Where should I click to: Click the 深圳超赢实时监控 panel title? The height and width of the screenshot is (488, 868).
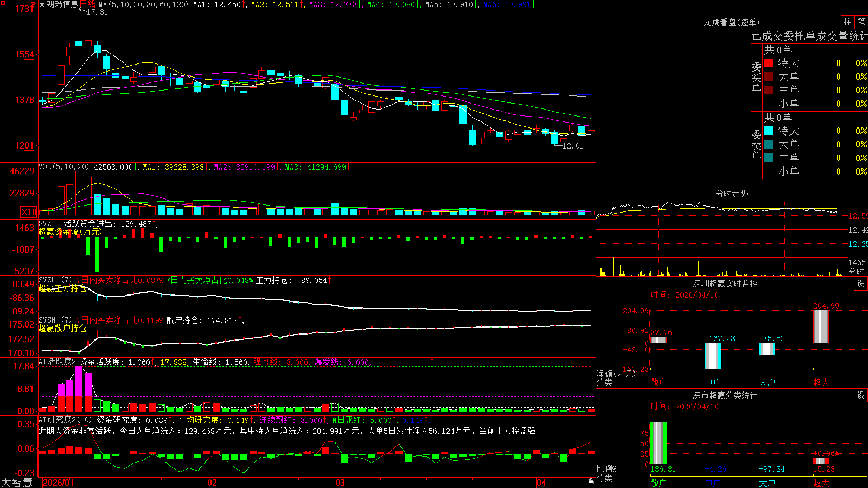(725, 284)
